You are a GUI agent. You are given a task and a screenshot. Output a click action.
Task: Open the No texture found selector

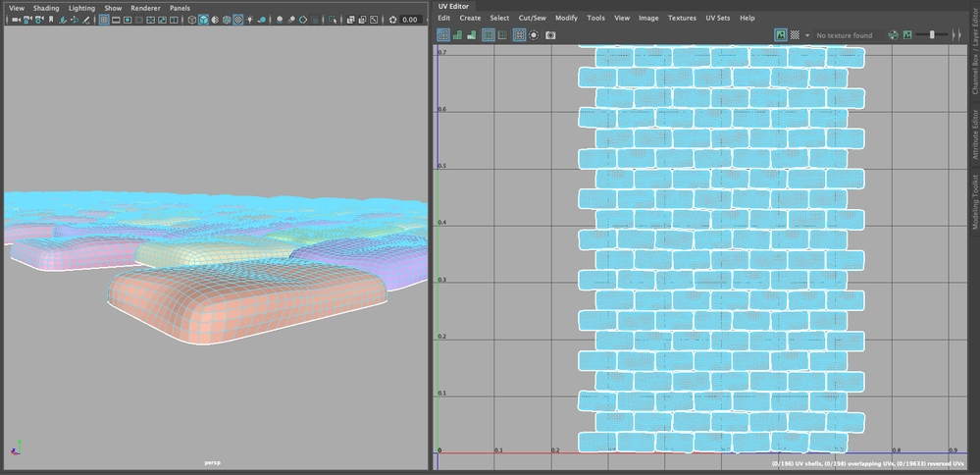pos(844,35)
